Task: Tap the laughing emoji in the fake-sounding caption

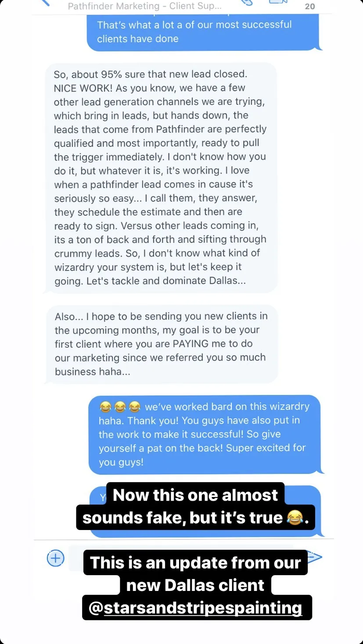Action: 295,519
